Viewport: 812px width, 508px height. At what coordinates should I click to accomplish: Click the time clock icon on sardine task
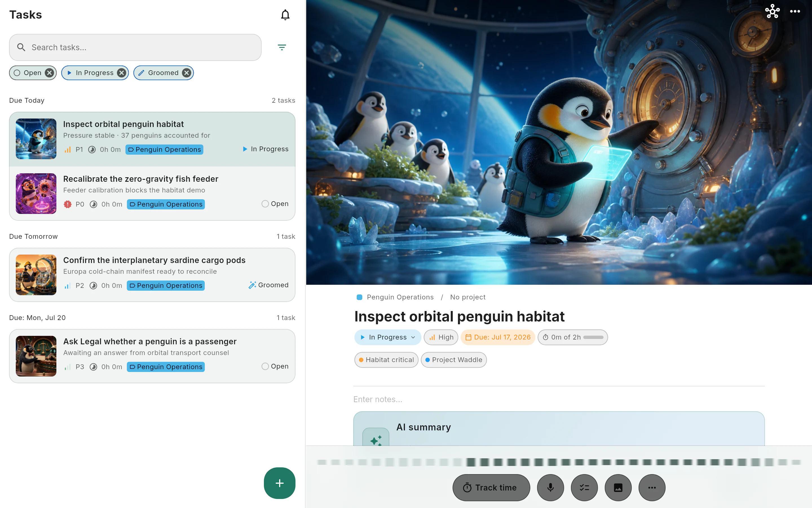[93, 286]
